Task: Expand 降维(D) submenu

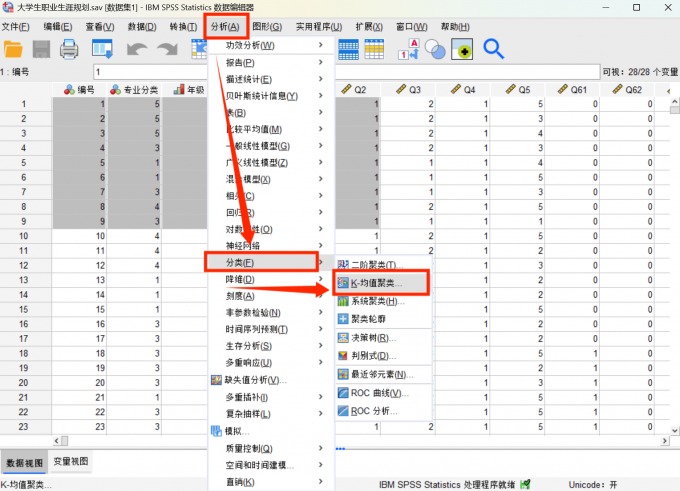Action: tap(271, 279)
